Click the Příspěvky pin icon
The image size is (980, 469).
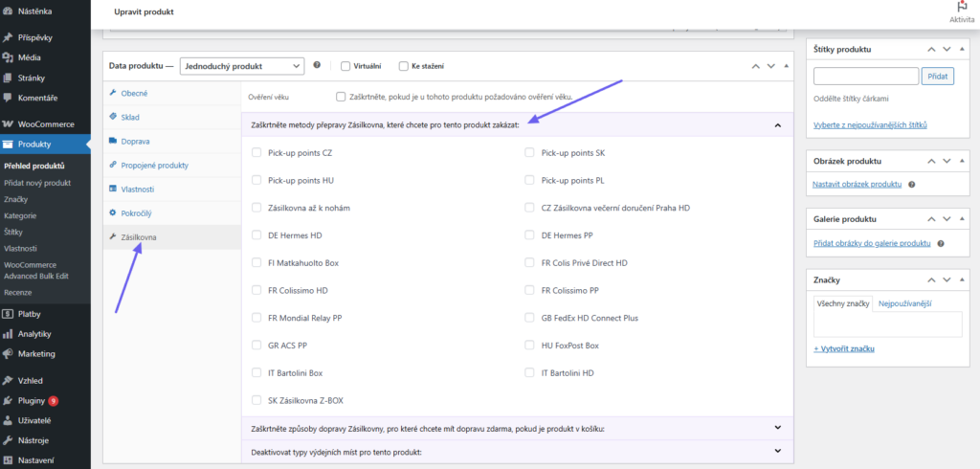[x=8, y=37]
